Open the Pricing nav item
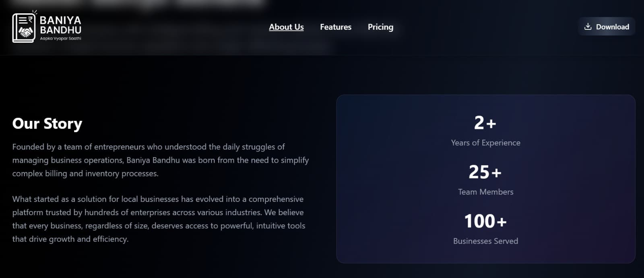The width and height of the screenshot is (644, 278). [380, 27]
